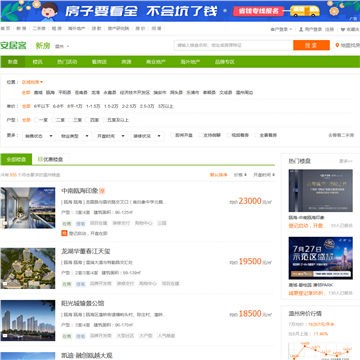Sort by 开盘时间 arrow
360x360 pixels.
273,175
